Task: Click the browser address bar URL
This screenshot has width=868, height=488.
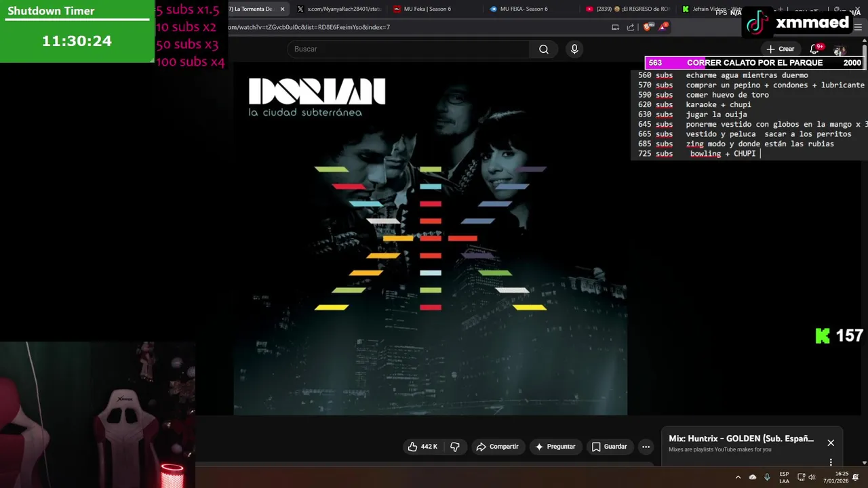Action: click(309, 27)
